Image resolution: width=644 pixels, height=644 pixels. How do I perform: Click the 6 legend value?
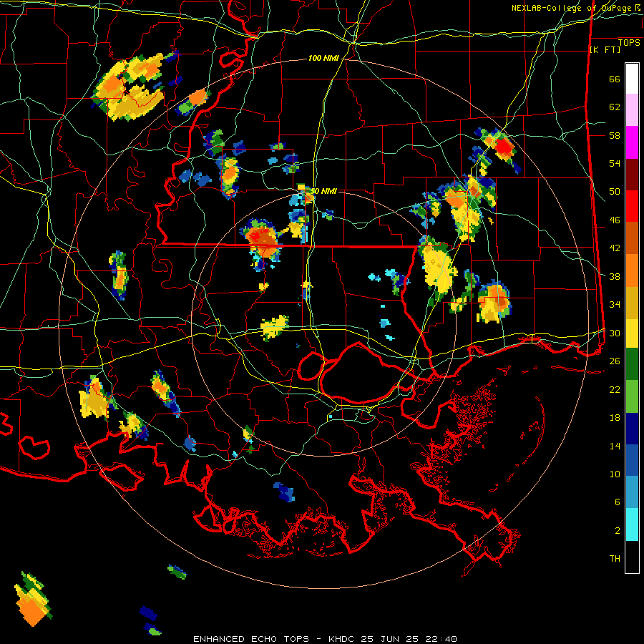pyautogui.click(x=618, y=502)
